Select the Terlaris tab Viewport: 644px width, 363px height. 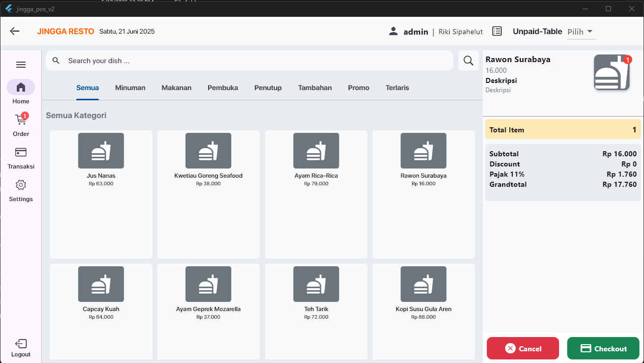pyautogui.click(x=397, y=88)
